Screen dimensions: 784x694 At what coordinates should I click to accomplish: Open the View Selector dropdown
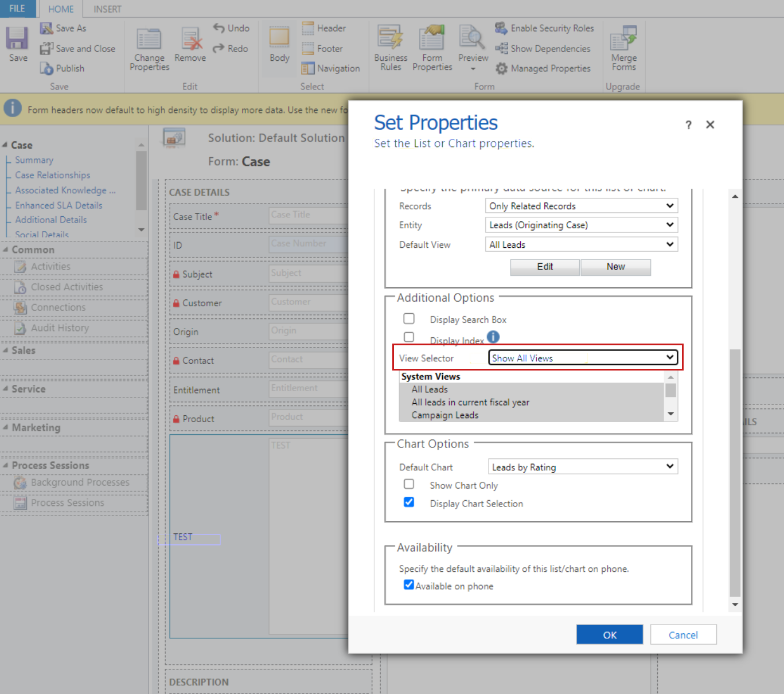click(x=583, y=358)
